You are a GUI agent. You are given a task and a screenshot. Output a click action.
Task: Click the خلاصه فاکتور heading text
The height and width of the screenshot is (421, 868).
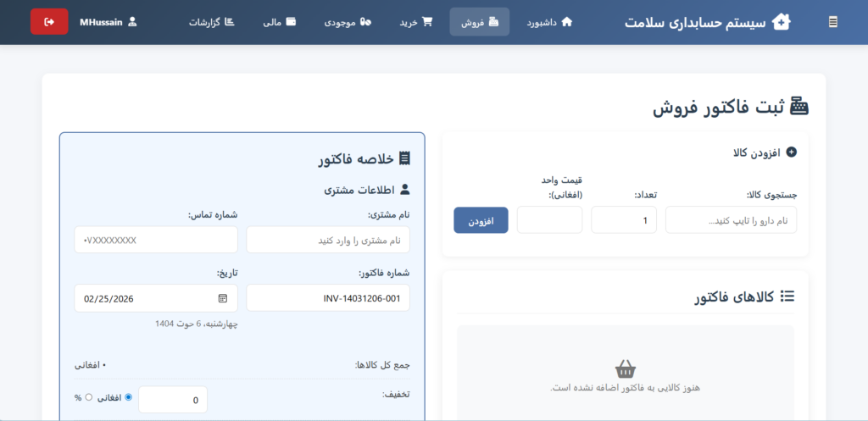[x=356, y=158]
